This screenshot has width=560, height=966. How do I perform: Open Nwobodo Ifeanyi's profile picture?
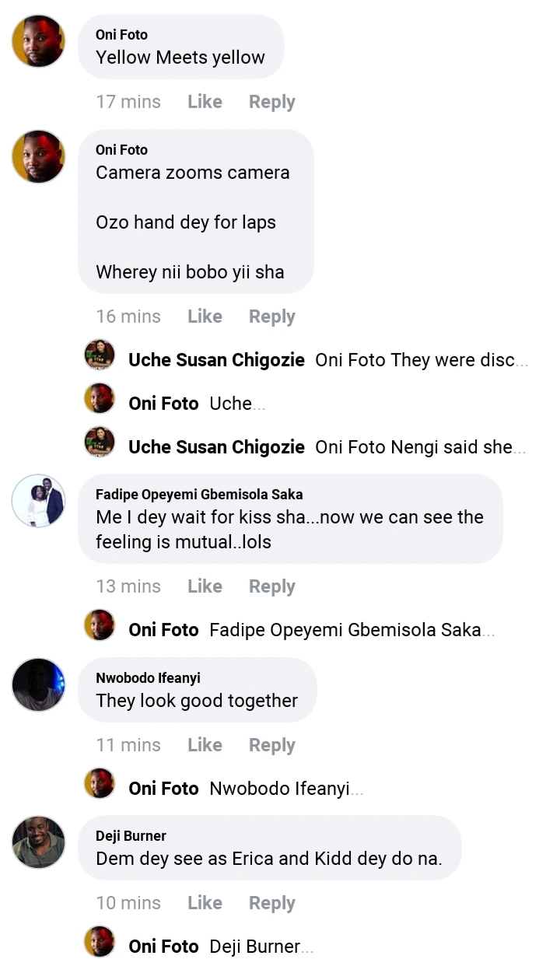pos(38,684)
